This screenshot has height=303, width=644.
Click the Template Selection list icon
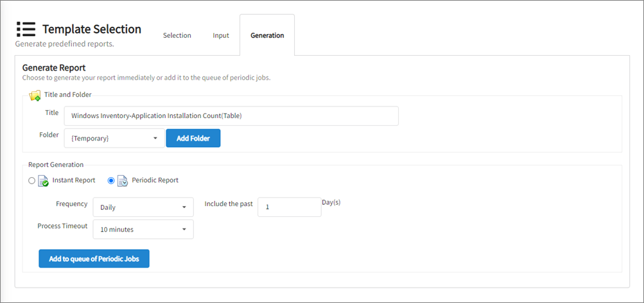pos(26,29)
